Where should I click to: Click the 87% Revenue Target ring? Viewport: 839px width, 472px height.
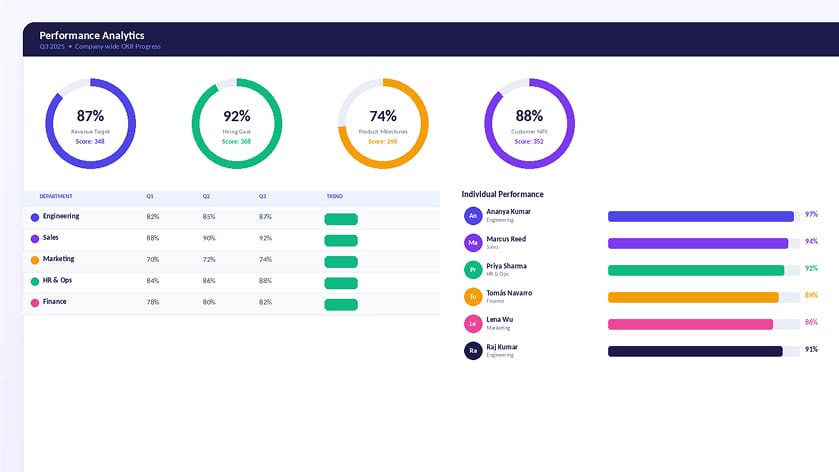point(90,124)
